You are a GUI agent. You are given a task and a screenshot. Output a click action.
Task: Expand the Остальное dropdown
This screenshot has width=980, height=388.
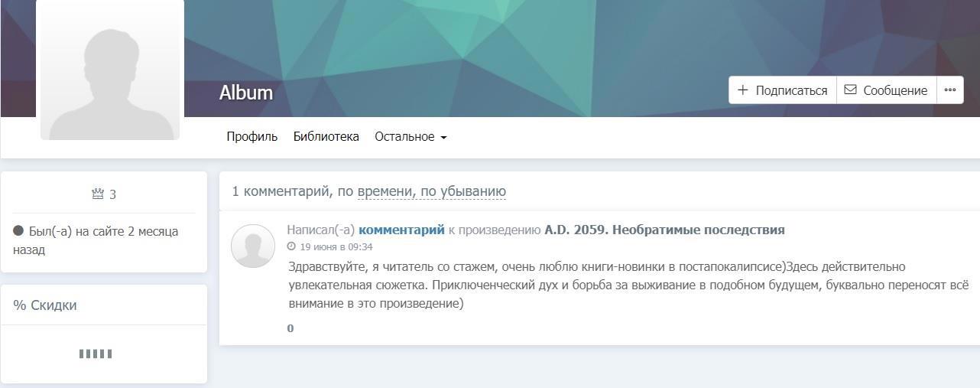[410, 137]
